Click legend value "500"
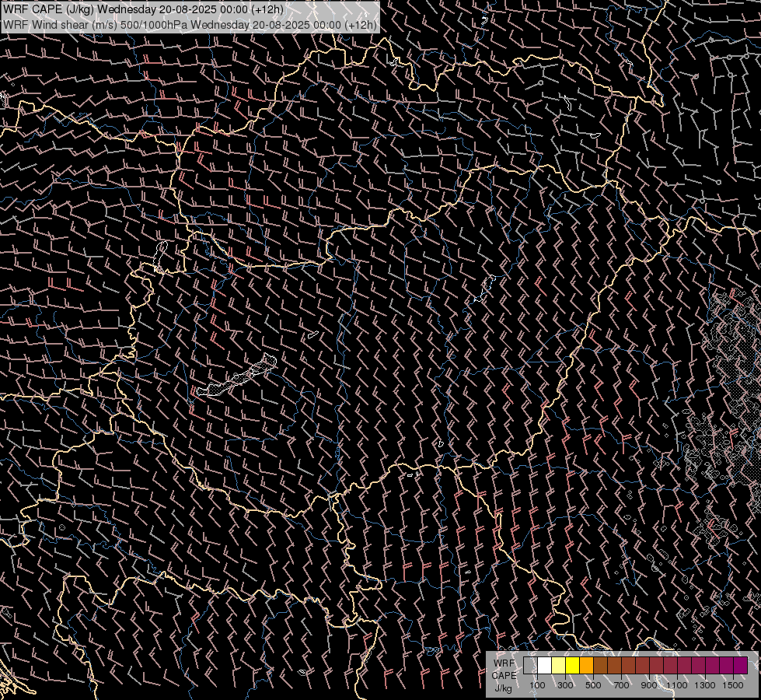Image resolution: width=761 pixels, height=700 pixels. pos(593,685)
